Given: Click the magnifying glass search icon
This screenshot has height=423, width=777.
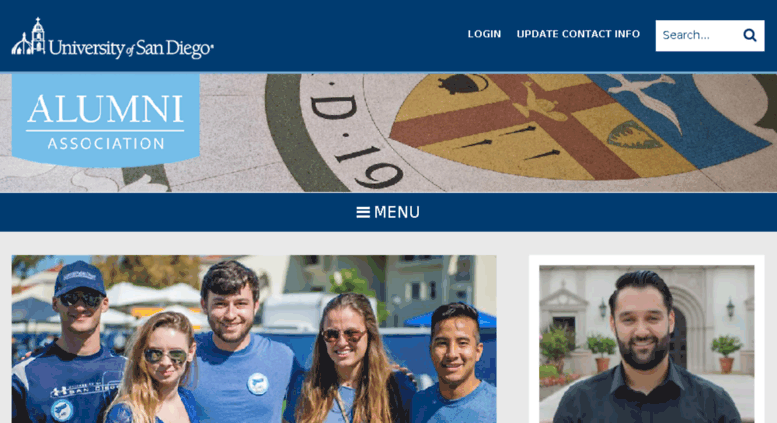Looking at the screenshot, I should pyautogui.click(x=750, y=35).
